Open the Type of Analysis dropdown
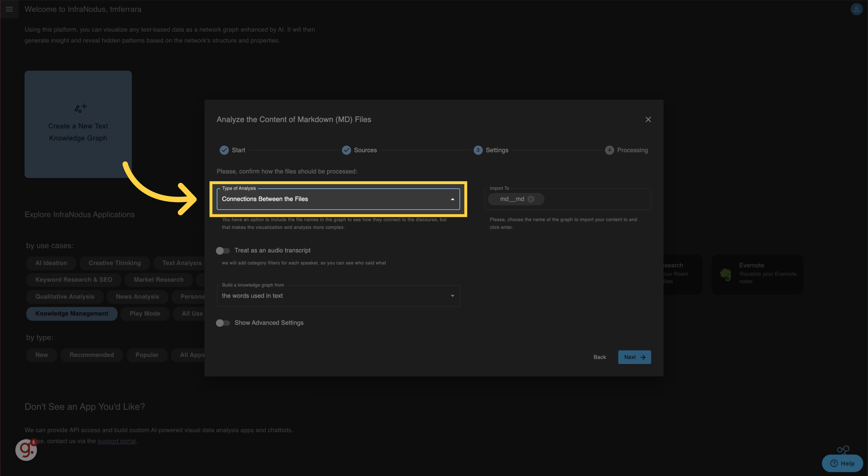 tap(338, 199)
